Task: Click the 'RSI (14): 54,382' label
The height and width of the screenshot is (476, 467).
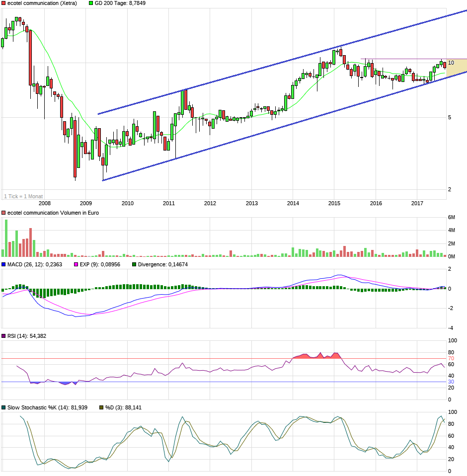Action: pos(27,336)
